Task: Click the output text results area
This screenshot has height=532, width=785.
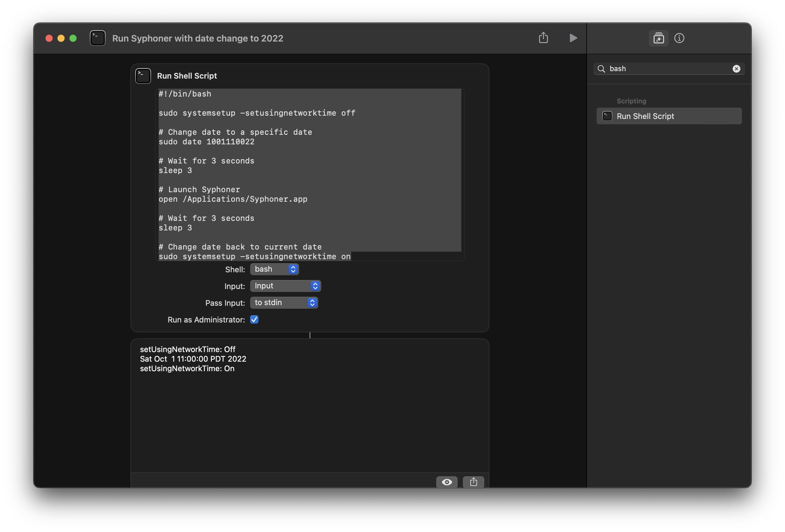Action: 309,405
